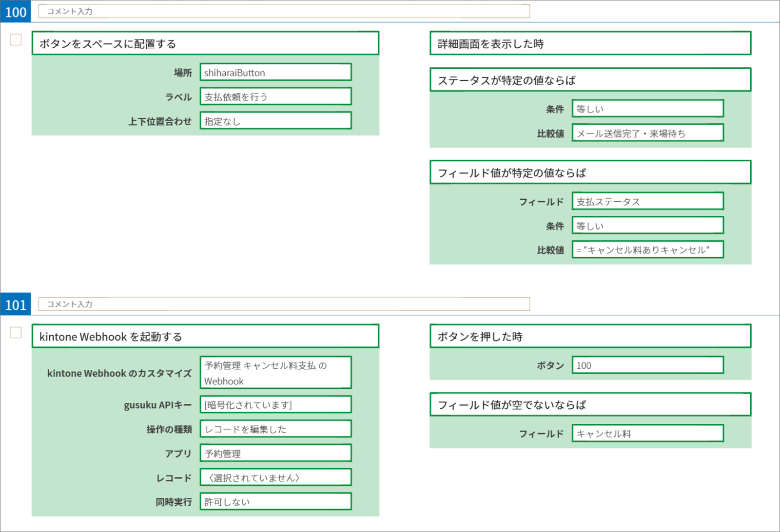Click the row 100 comment input field
The width and height of the screenshot is (780, 532).
coord(284,11)
